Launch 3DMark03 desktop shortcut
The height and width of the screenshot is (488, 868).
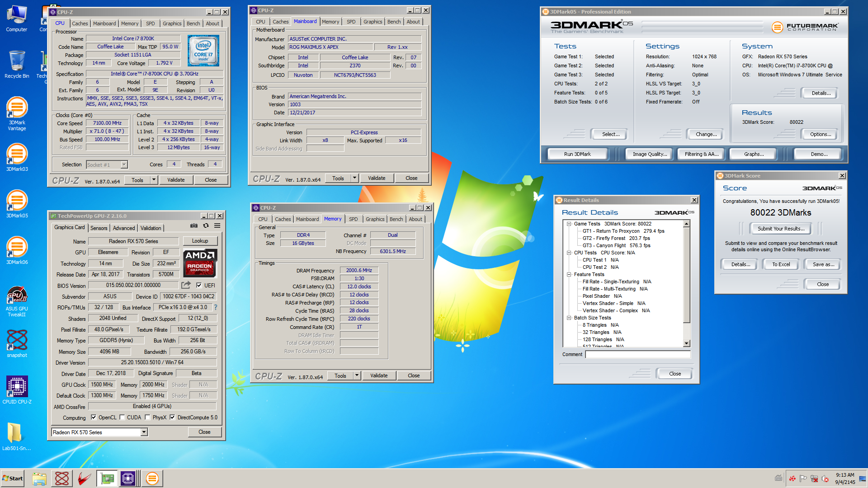[x=17, y=157]
